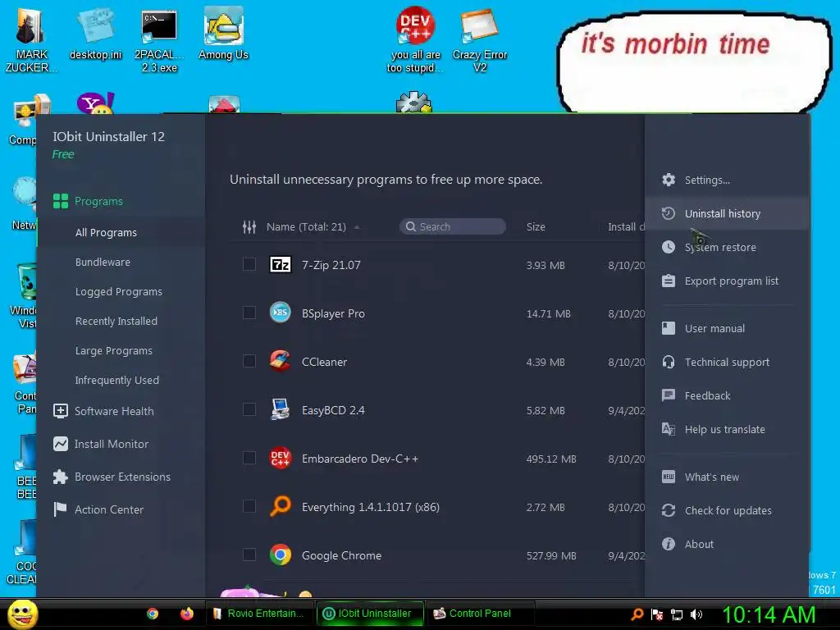Click the Google Chrome icon in list
This screenshot has width=840, height=630.
pyautogui.click(x=281, y=555)
